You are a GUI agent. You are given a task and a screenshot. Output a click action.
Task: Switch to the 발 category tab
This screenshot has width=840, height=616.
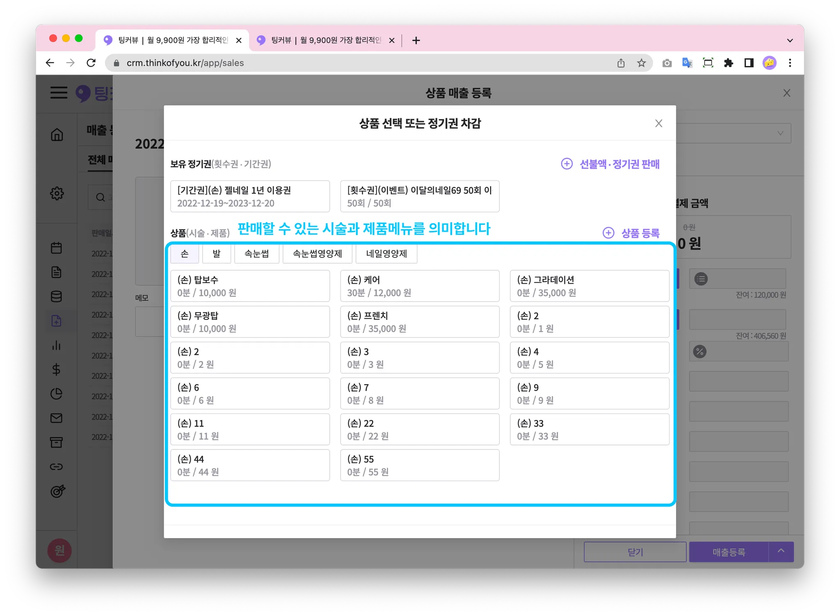click(x=217, y=254)
